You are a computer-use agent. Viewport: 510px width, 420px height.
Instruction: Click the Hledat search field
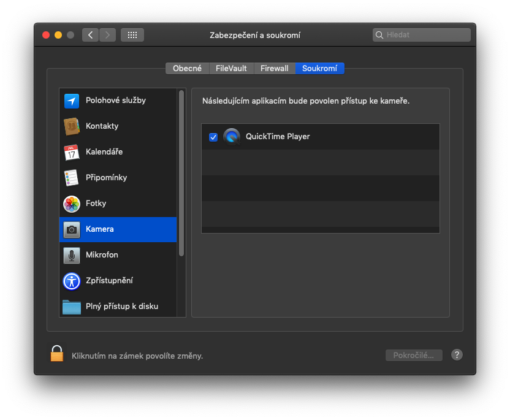tap(423, 35)
